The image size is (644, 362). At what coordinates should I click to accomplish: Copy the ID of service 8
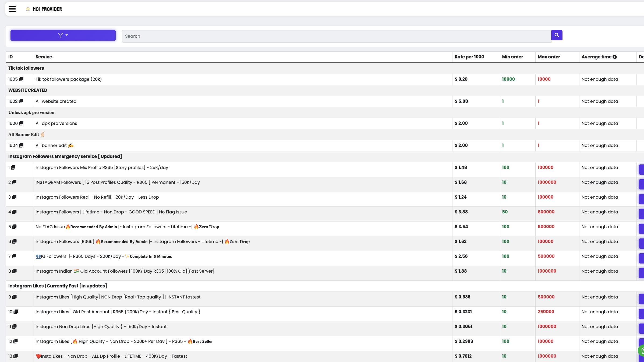[15, 271]
